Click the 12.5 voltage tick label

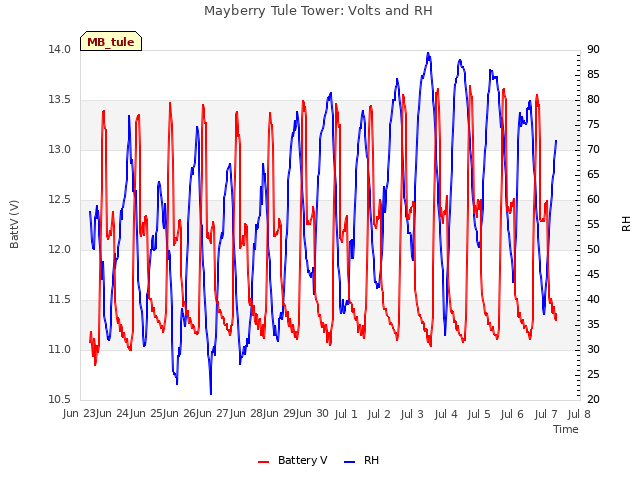click(60, 200)
